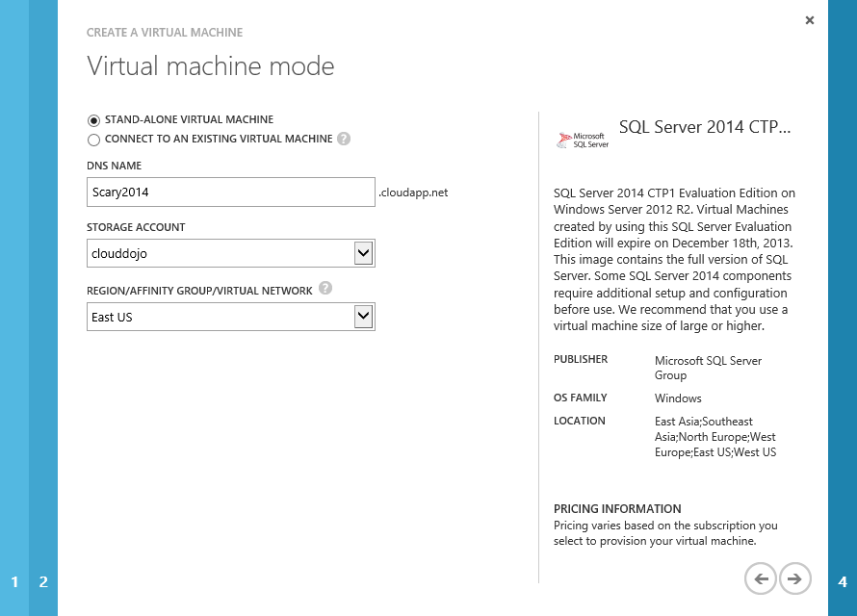
Task: Jump to wizard step 4
Action: pos(843,581)
